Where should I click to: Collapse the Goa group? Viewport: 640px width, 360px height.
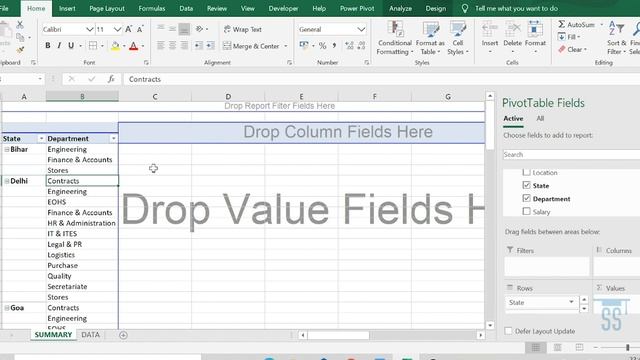point(7,308)
